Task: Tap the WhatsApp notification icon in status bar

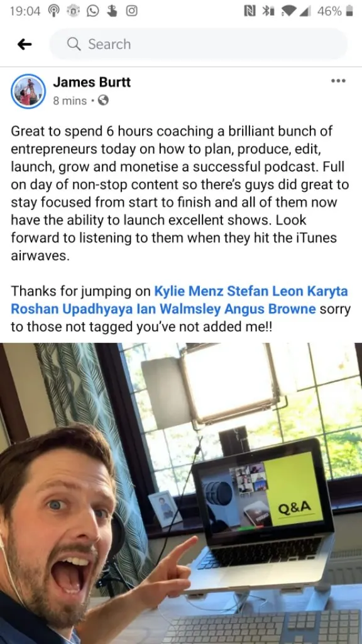Action: 93,11
